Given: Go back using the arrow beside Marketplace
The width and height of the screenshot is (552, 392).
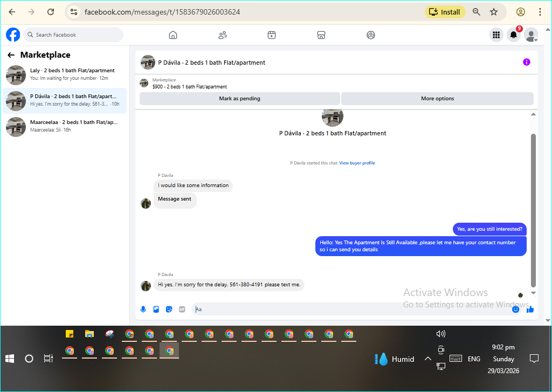Looking at the screenshot, I should coord(11,55).
